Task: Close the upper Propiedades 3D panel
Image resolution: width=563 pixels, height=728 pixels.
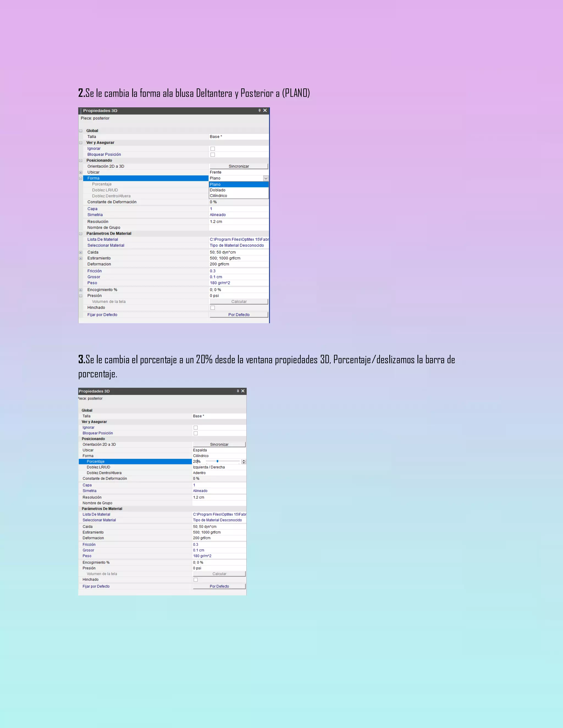Action: tap(265, 110)
